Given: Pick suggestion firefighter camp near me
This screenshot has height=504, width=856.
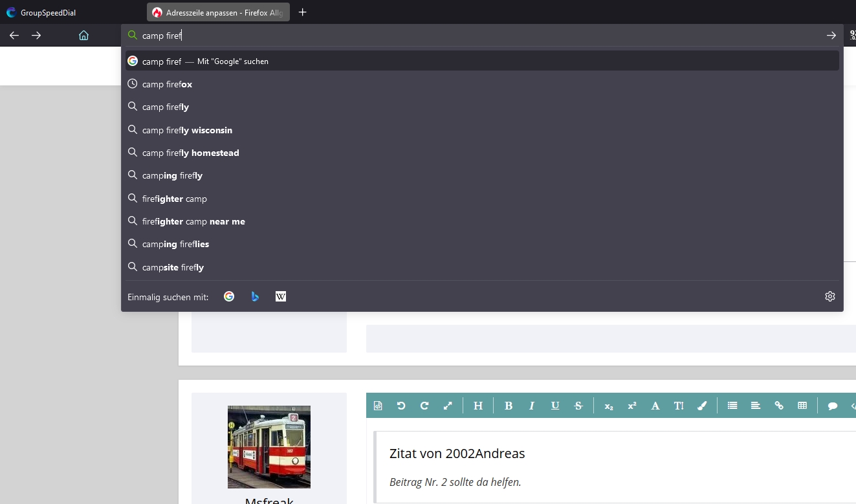Looking at the screenshot, I should (482, 221).
